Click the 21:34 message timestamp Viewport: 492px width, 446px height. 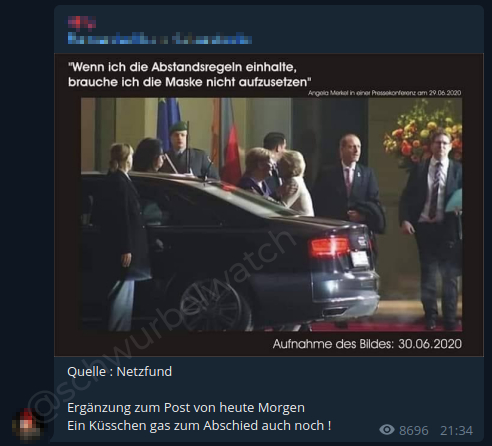(456, 430)
